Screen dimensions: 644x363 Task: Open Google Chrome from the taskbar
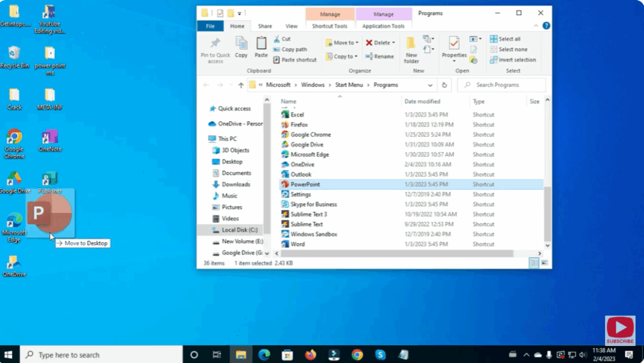(357, 354)
